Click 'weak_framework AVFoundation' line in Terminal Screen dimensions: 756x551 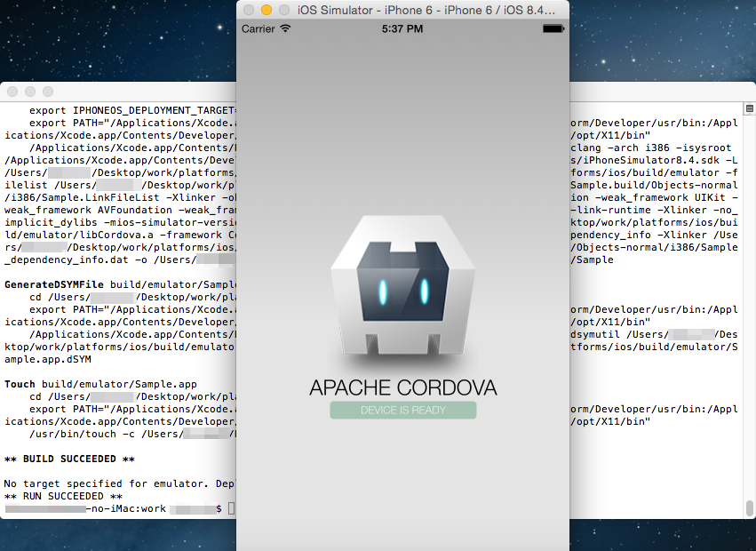point(120,210)
